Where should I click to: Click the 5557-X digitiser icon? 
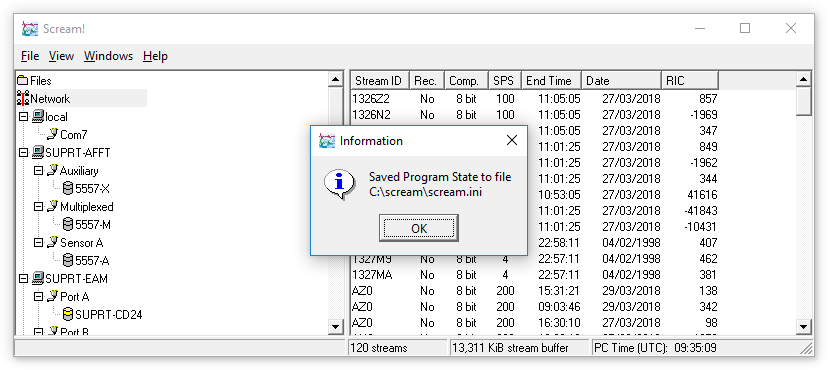[68, 188]
